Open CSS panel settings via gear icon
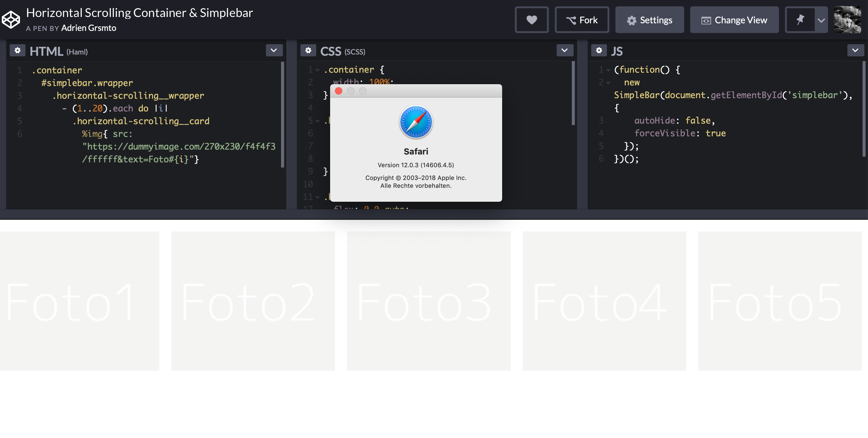 coord(308,50)
